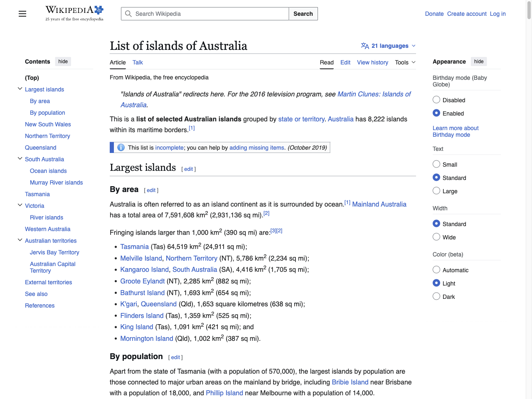This screenshot has width=532, height=399.
Task: Open the main hamburger menu
Action: coord(22,14)
